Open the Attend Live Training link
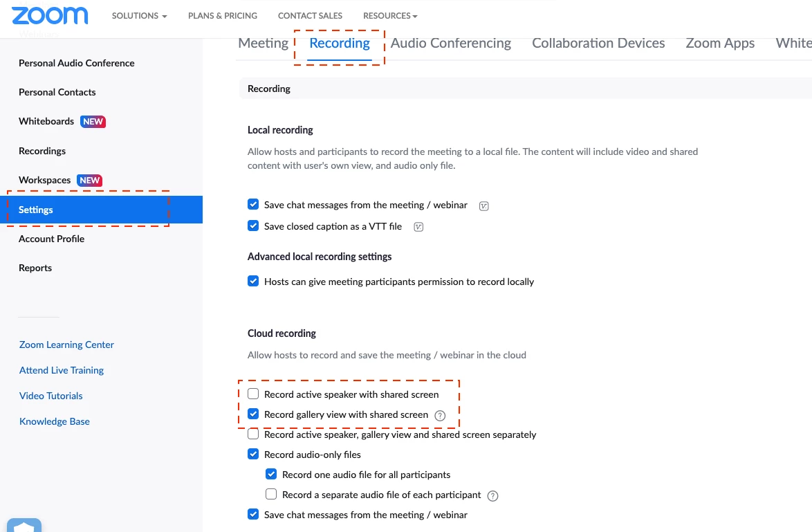The height and width of the screenshot is (532, 812). coord(61,370)
